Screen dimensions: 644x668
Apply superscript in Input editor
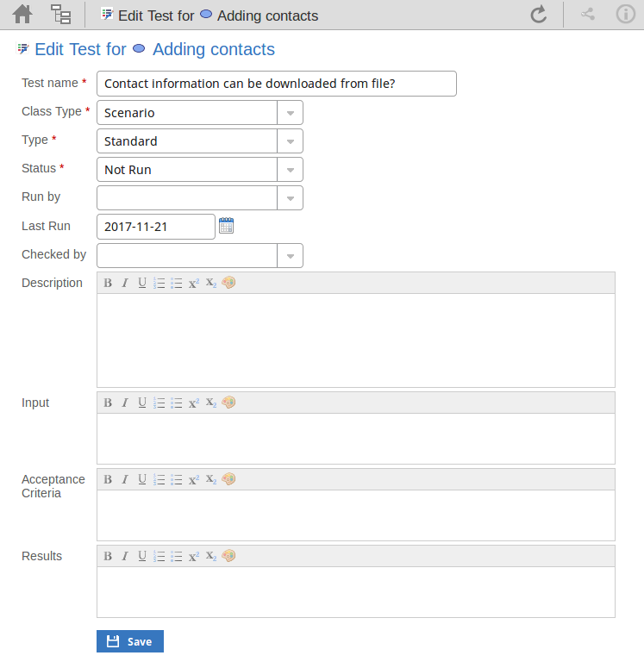point(194,403)
